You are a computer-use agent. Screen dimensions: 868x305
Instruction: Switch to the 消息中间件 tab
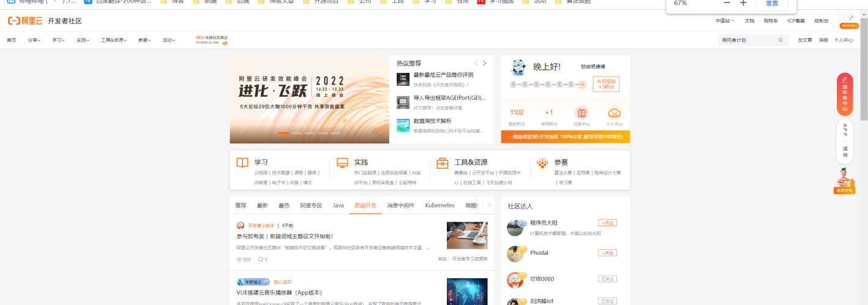tap(401, 206)
